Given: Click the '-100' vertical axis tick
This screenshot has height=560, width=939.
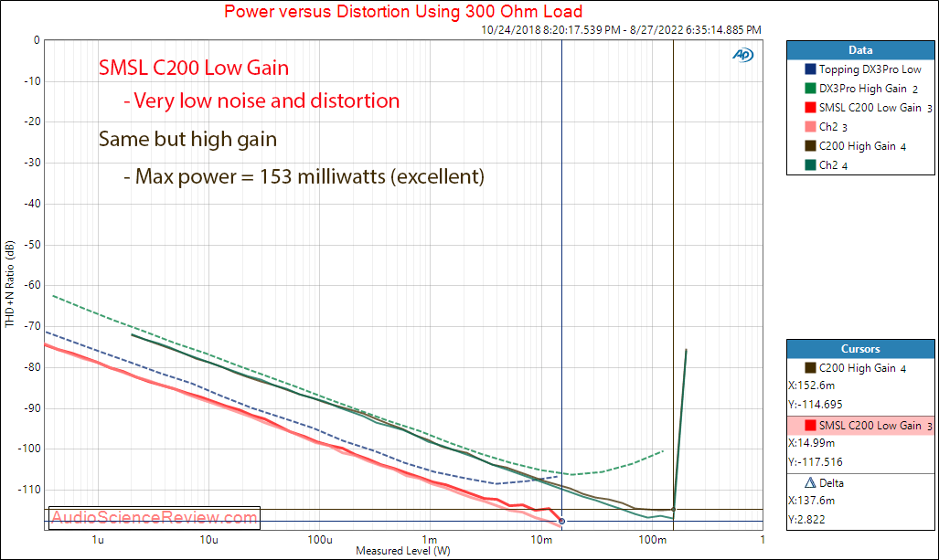Looking at the screenshot, I should (x=30, y=449).
